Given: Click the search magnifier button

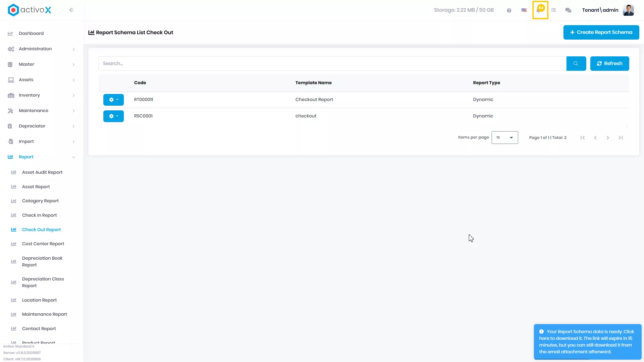Looking at the screenshot, I should pyautogui.click(x=576, y=63).
